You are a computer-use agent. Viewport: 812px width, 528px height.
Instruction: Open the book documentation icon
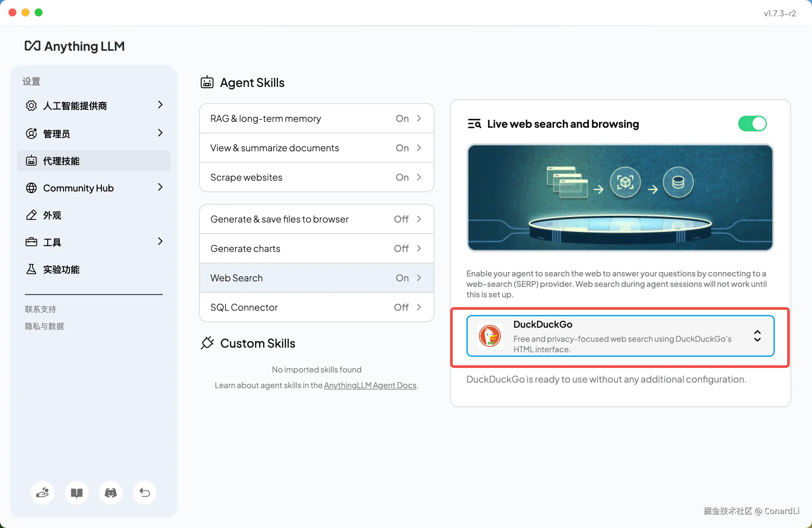coord(77,492)
